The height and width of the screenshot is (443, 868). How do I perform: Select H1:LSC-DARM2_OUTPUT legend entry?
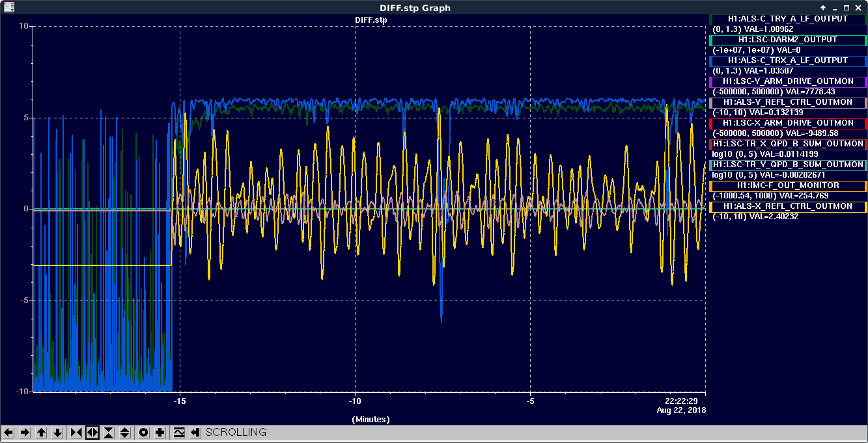pyautogui.click(x=788, y=40)
